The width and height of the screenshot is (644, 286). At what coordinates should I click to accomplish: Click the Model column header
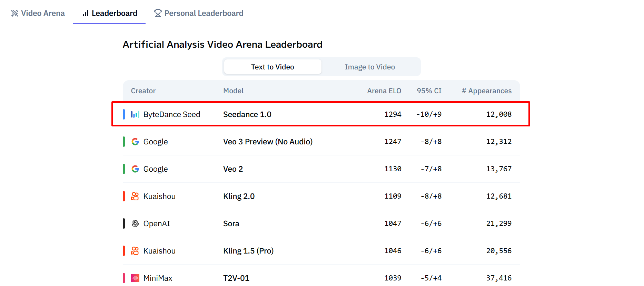click(233, 91)
